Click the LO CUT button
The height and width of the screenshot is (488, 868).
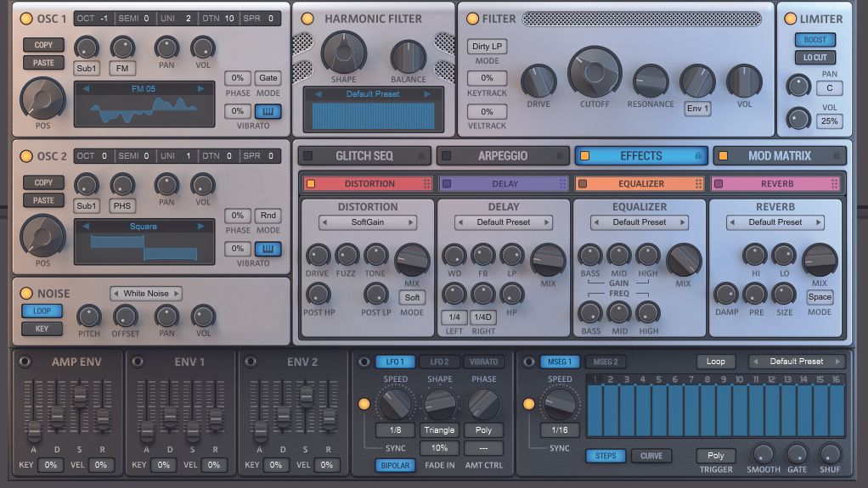[x=814, y=58]
